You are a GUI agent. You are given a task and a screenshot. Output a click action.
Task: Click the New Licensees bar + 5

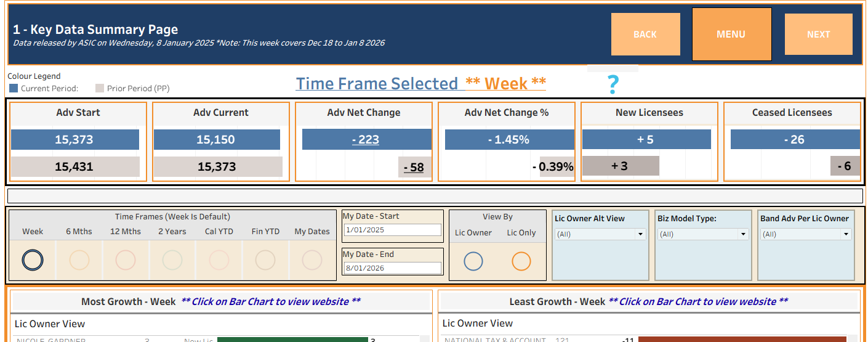pos(646,140)
